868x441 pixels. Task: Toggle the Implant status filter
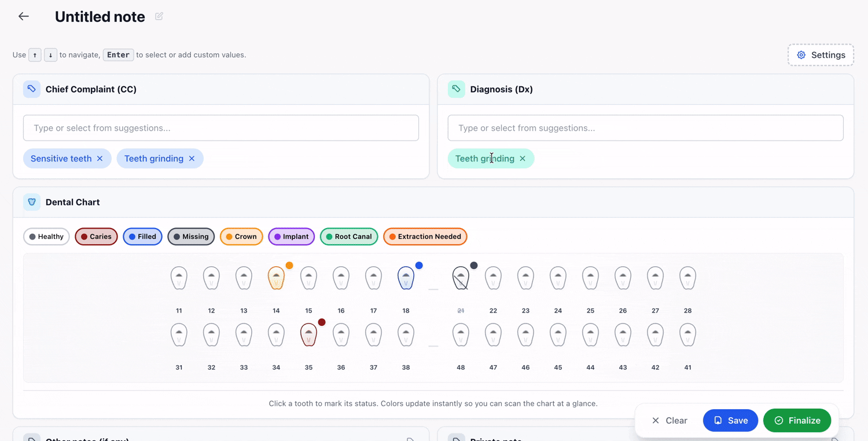point(291,236)
